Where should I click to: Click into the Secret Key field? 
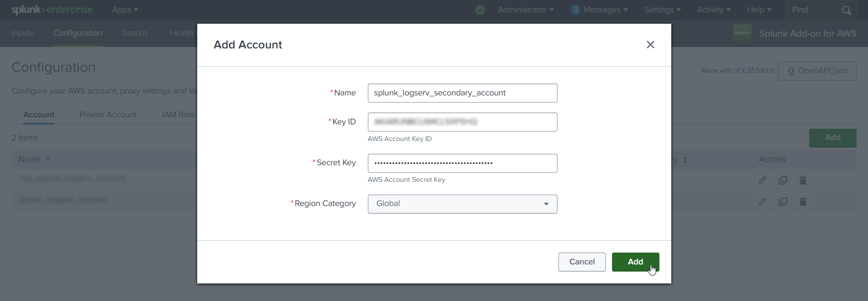462,163
